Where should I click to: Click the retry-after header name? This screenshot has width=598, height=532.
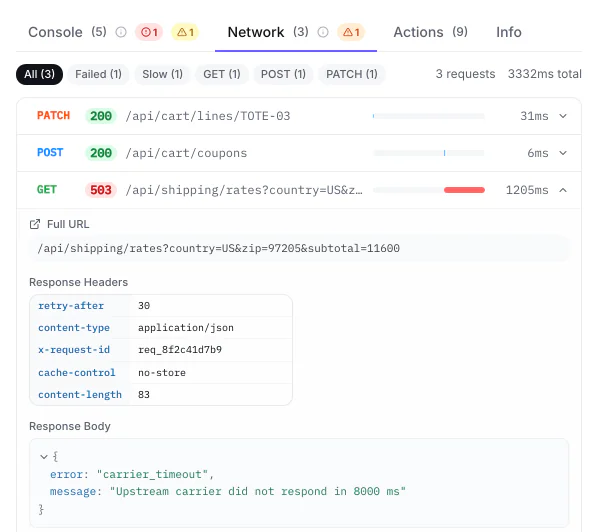[71, 306]
